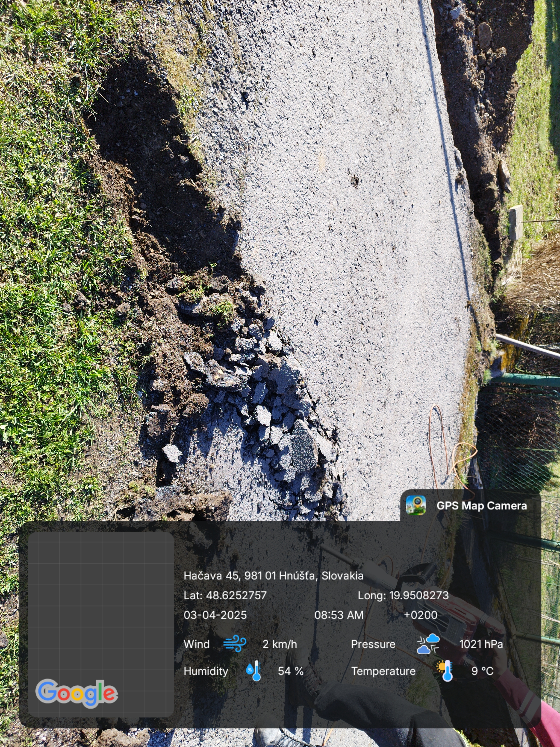Viewport: 560px width, 747px height.
Task: Click the 'Long: 19.9508273' text
Action: coord(403,595)
